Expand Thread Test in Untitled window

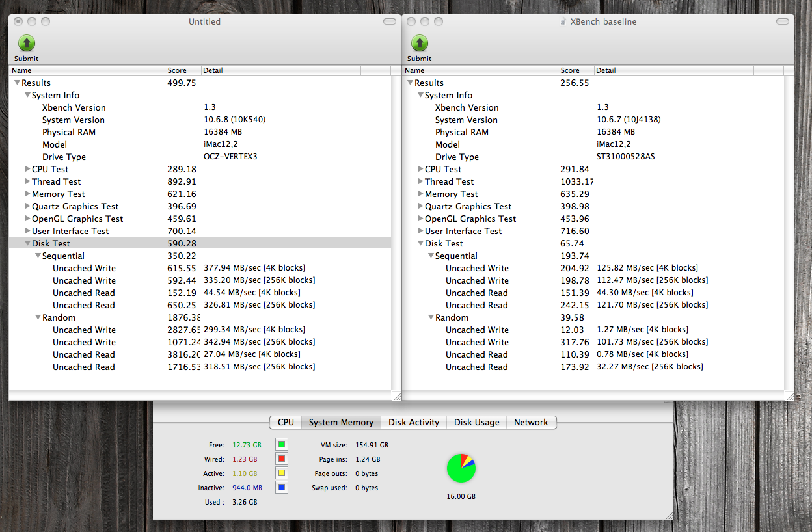tap(27, 181)
